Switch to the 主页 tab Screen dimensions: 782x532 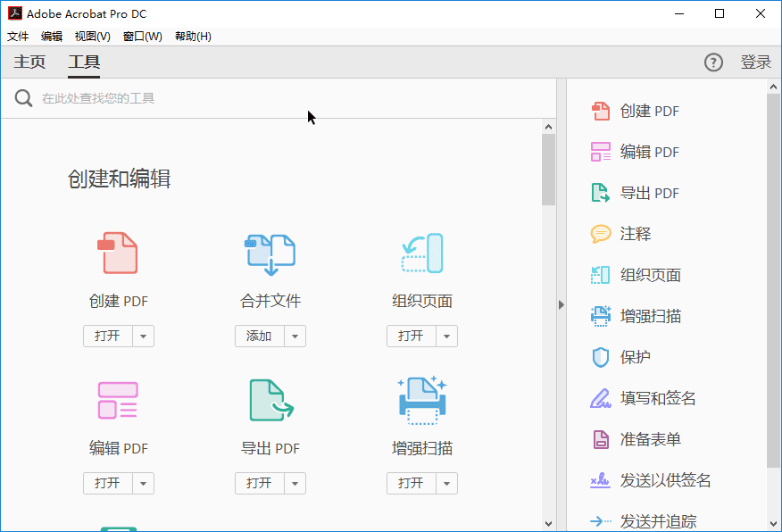tap(29, 62)
